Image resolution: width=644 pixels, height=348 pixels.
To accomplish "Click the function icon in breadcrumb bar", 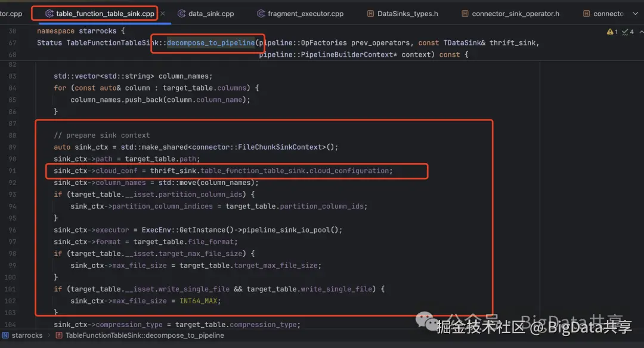I will pyautogui.click(x=58, y=335).
